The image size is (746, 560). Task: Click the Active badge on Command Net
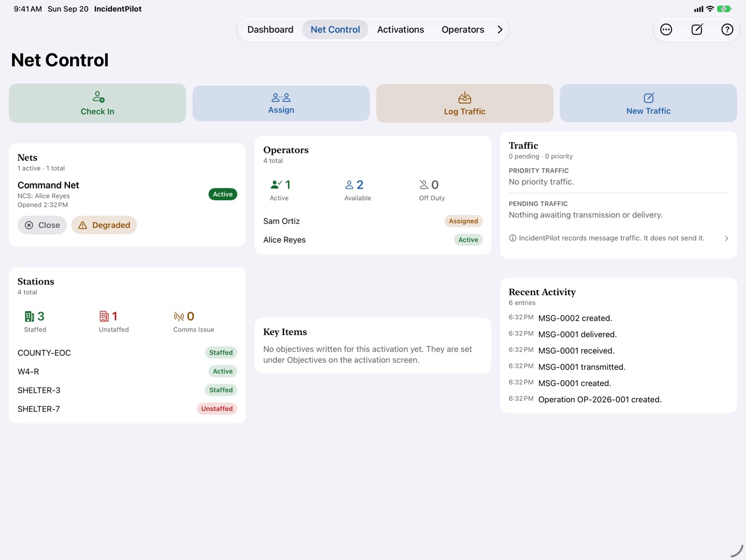pos(223,194)
